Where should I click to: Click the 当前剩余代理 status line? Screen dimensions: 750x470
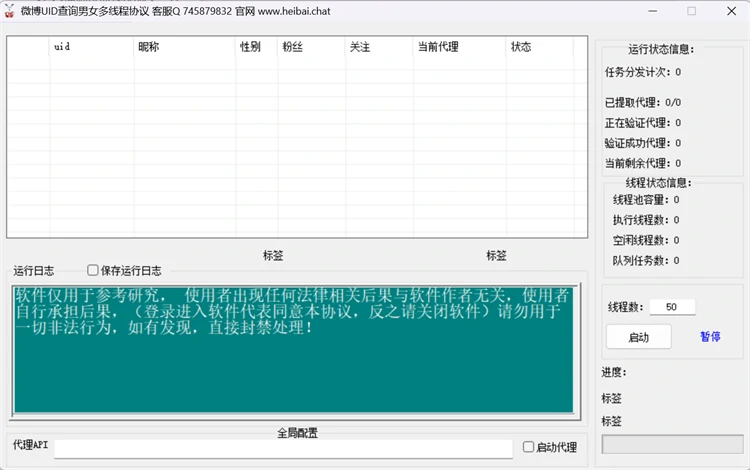pos(642,163)
